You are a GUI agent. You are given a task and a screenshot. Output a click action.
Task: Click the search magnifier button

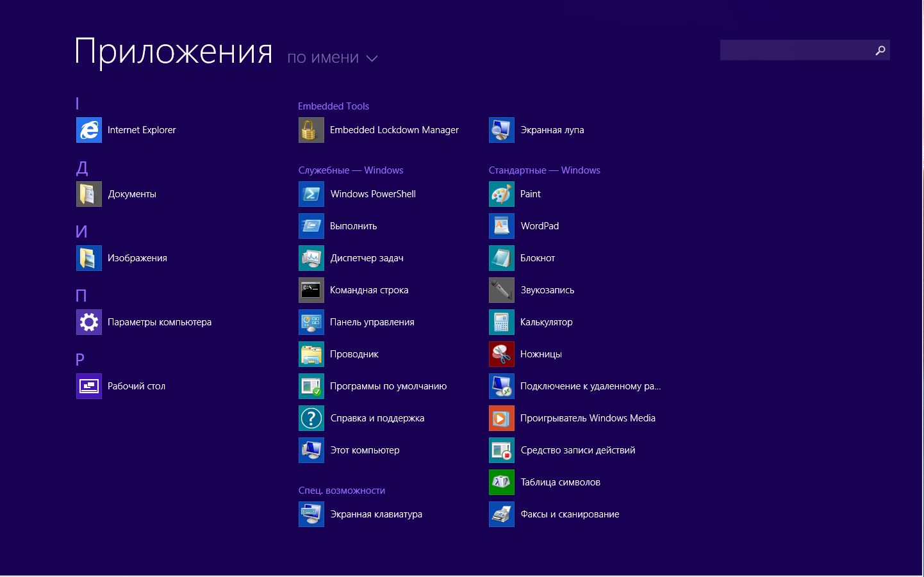pyautogui.click(x=880, y=50)
